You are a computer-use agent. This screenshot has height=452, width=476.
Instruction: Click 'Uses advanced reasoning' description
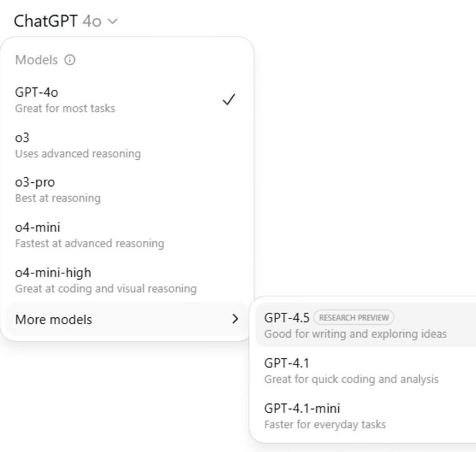[78, 154]
